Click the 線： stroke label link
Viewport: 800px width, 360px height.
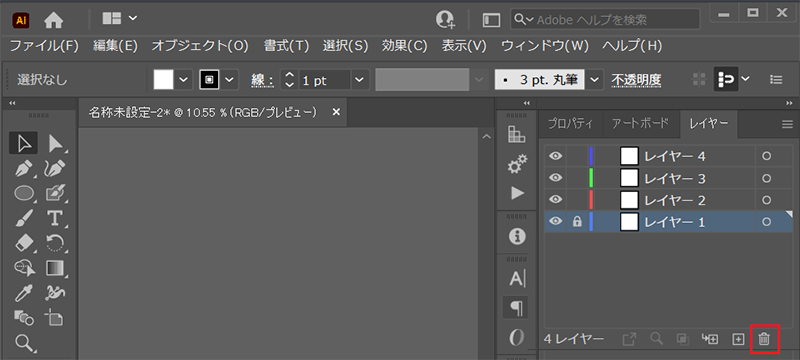(x=262, y=80)
